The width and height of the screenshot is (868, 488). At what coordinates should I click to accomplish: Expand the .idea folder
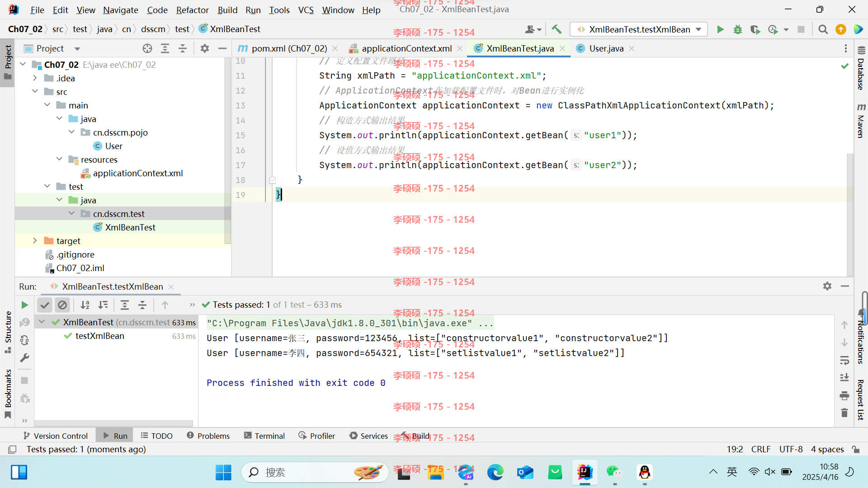[35, 78]
